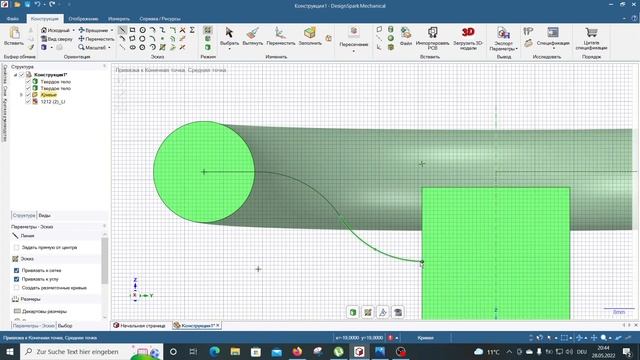
Task: Select 'Декартовы размеры' option
Action: coord(41,311)
